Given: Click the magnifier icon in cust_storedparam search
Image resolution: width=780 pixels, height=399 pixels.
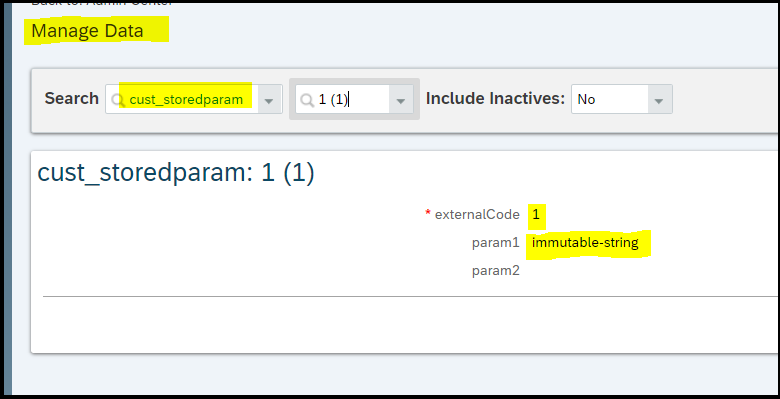Looking at the screenshot, I should click(x=117, y=100).
